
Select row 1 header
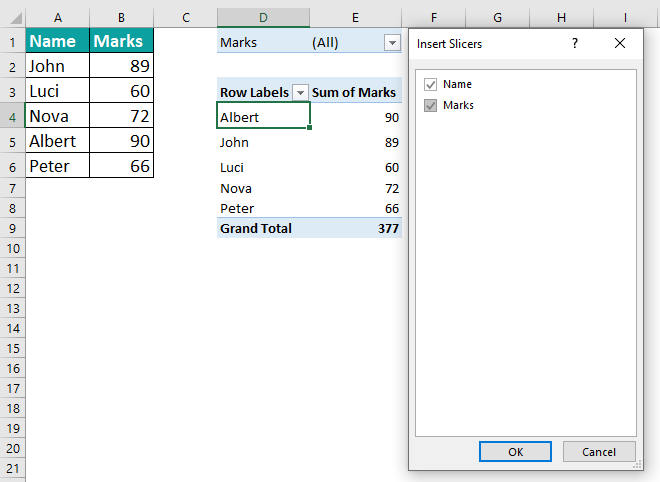click(13, 42)
